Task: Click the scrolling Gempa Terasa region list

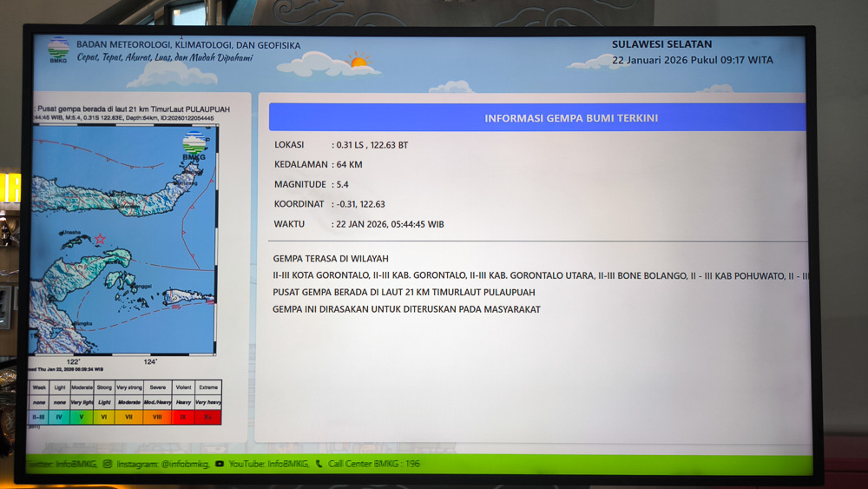Action: 540,275
